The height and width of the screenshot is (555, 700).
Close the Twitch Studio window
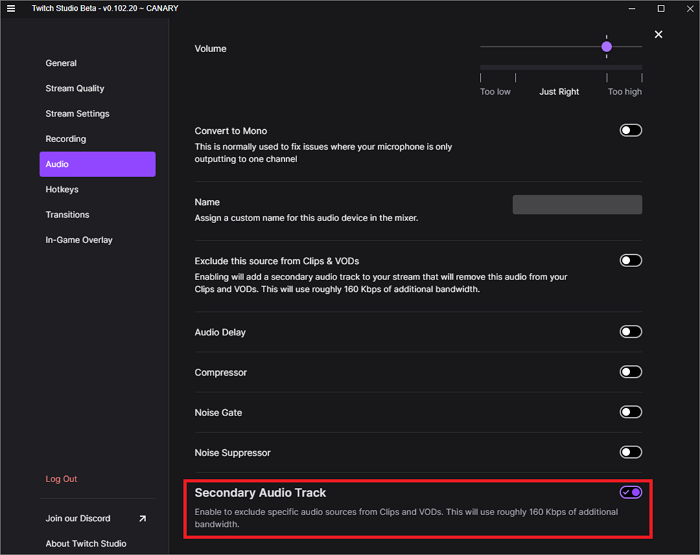coord(690,8)
